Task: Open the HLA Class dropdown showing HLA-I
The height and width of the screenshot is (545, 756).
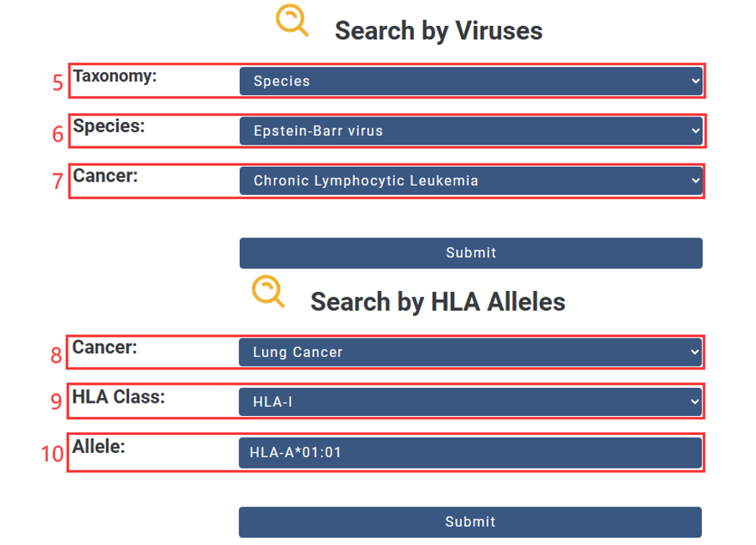Action: point(470,402)
